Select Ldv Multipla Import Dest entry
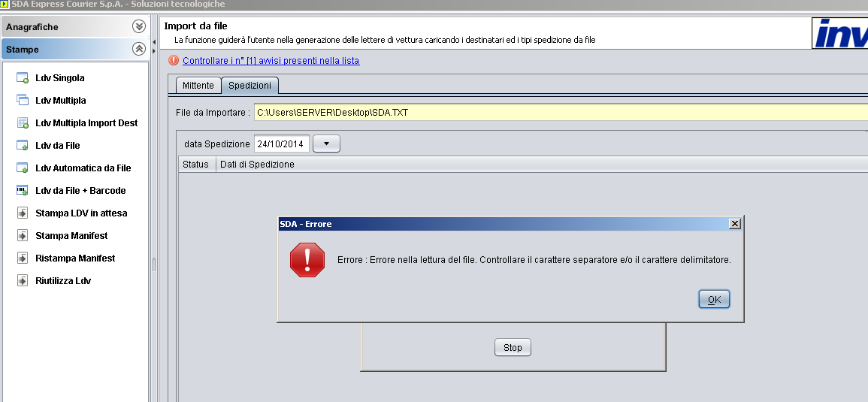The width and height of the screenshot is (868, 402). (86, 123)
